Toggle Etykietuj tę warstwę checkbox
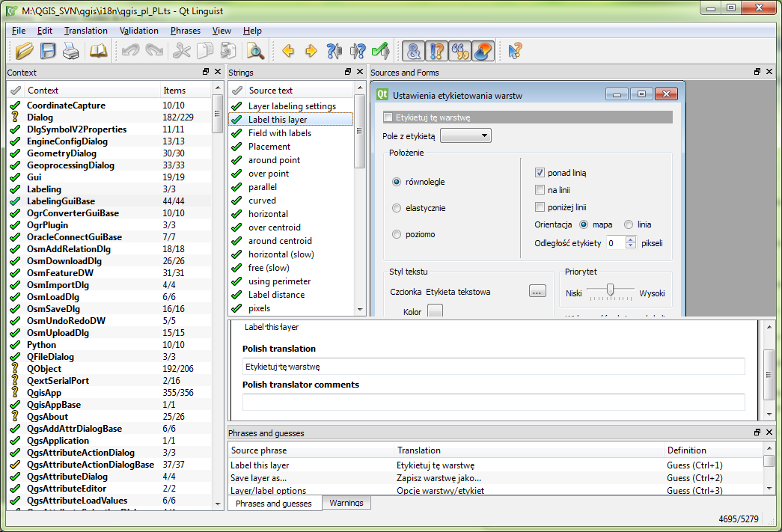This screenshot has width=782, height=532. [x=388, y=117]
